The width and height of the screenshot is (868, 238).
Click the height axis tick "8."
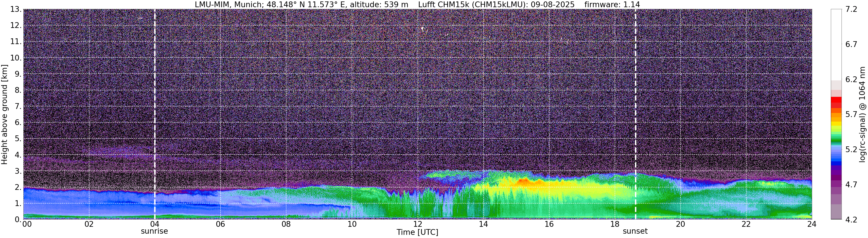(18, 90)
